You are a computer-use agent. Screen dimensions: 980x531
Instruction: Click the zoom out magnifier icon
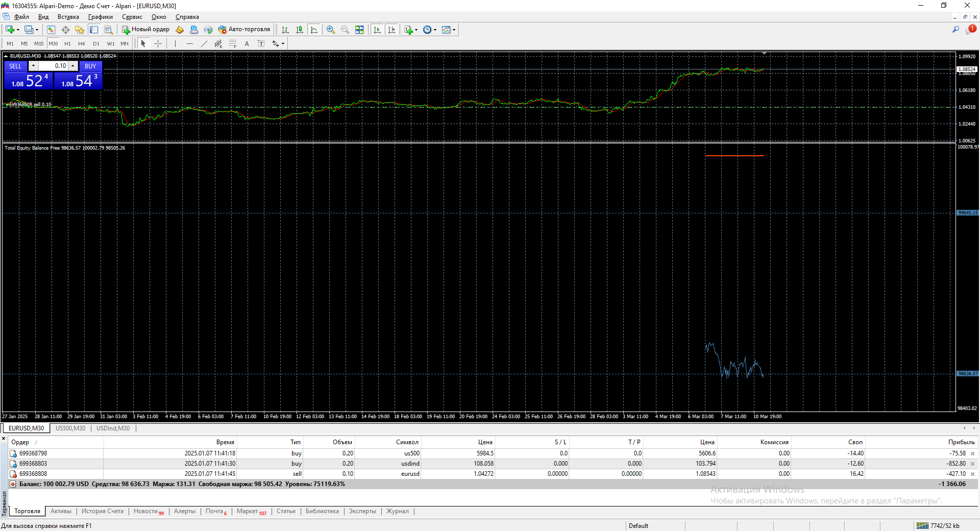tap(345, 30)
